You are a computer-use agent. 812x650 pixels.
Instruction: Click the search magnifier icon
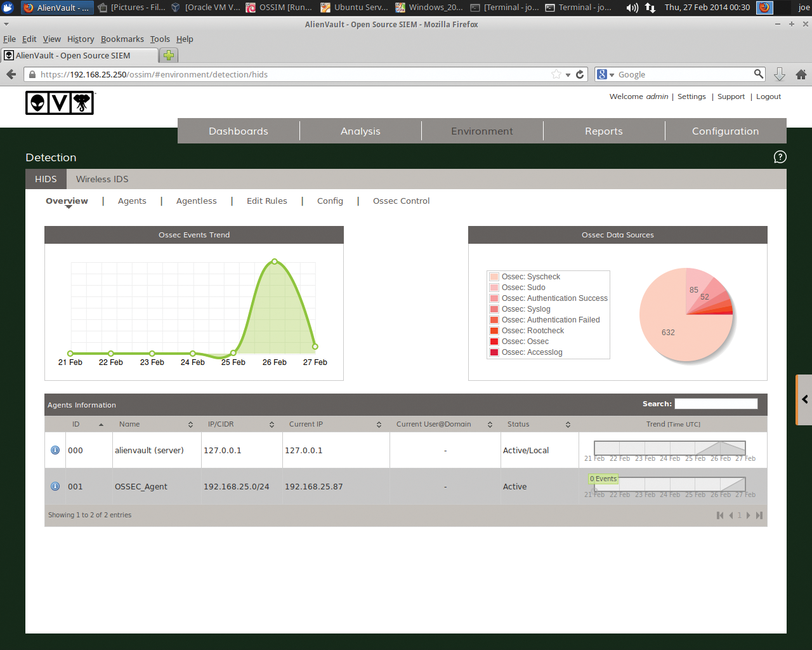coord(759,74)
